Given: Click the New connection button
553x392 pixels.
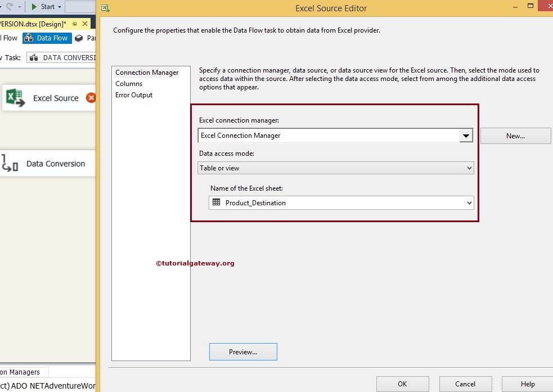Looking at the screenshot, I should tap(515, 136).
